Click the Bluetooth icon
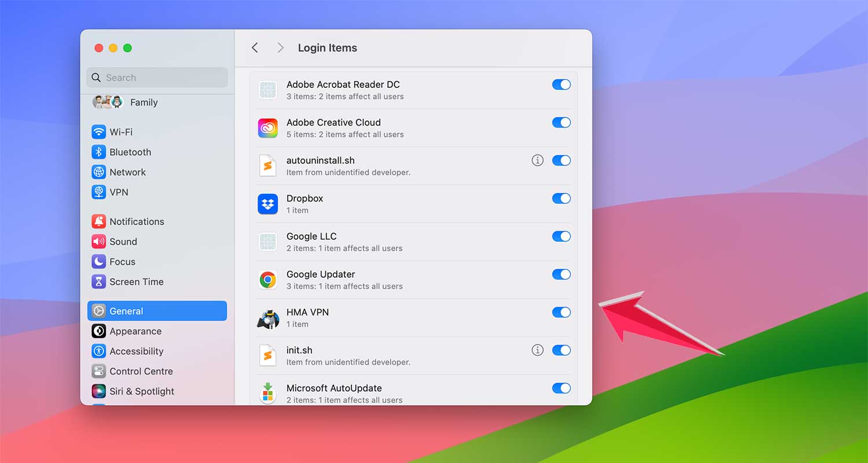This screenshot has height=463, width=868. point(98,152)
